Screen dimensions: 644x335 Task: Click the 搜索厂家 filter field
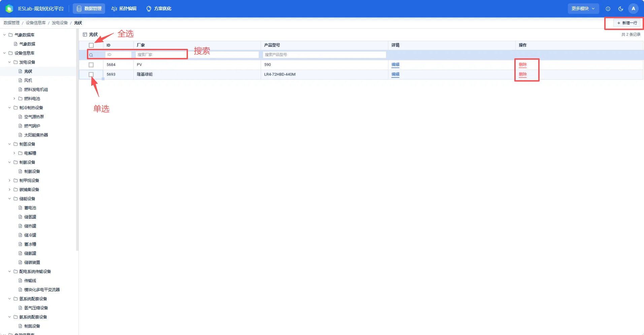point(197,55)
